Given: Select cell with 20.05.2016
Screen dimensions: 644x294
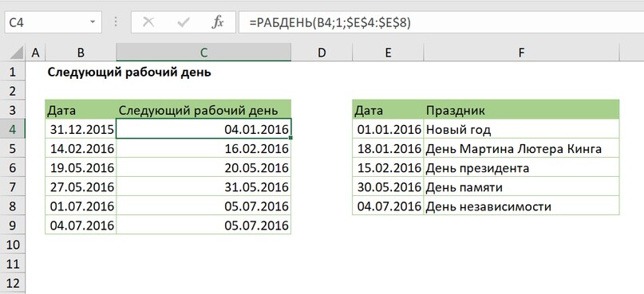Looking at the screenshot, I should click(203, 167).
